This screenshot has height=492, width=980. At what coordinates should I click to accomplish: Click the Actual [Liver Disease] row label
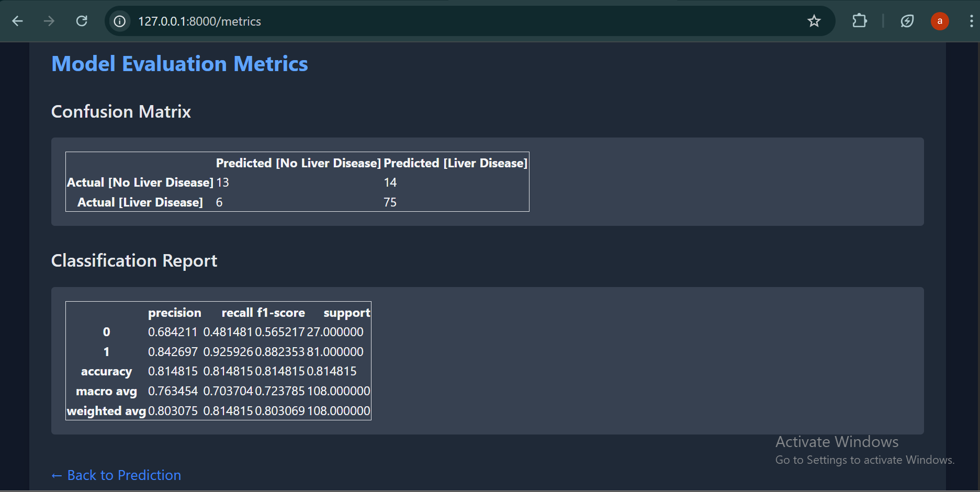[x=140, y=202]
